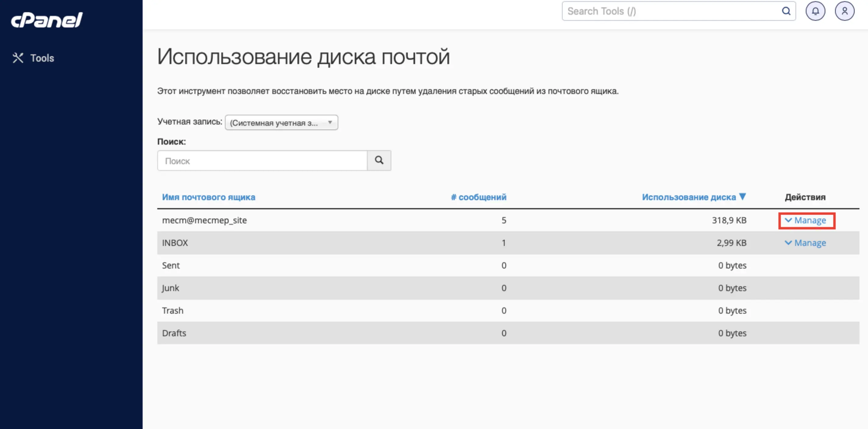
Task: Open the user profile icon
Action: tap(845, 11)
